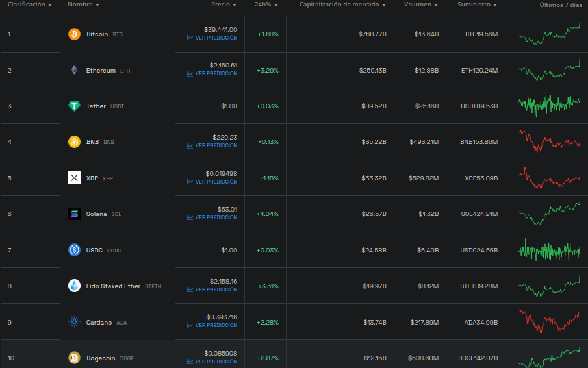Click the chart icon beside Dogecoin's prediction link
The width and height of the screenshot is (588, 368).
(x=190, y=362)
